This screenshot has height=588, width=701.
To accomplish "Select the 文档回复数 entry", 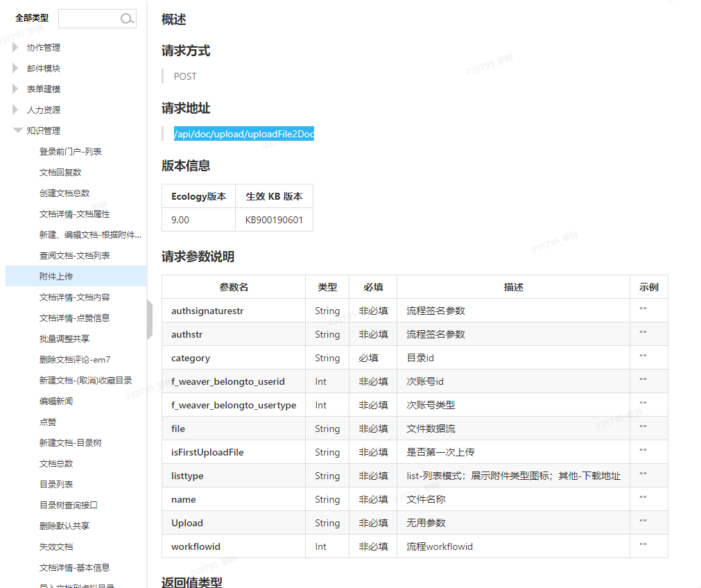I will point(60,173).
